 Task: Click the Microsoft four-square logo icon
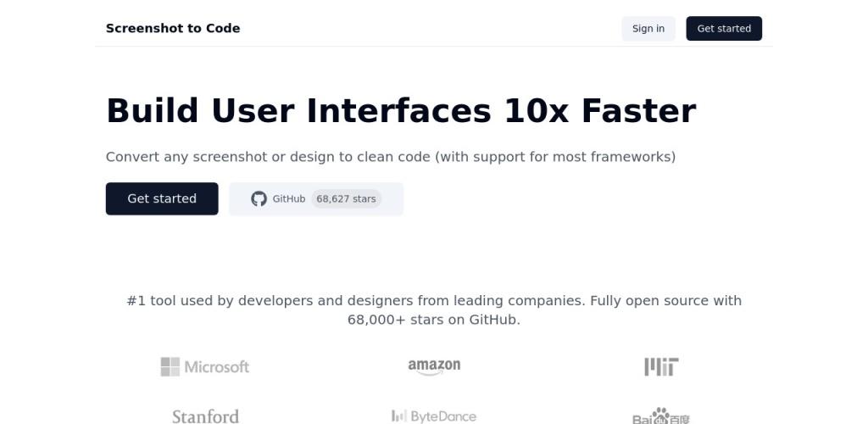170,366
